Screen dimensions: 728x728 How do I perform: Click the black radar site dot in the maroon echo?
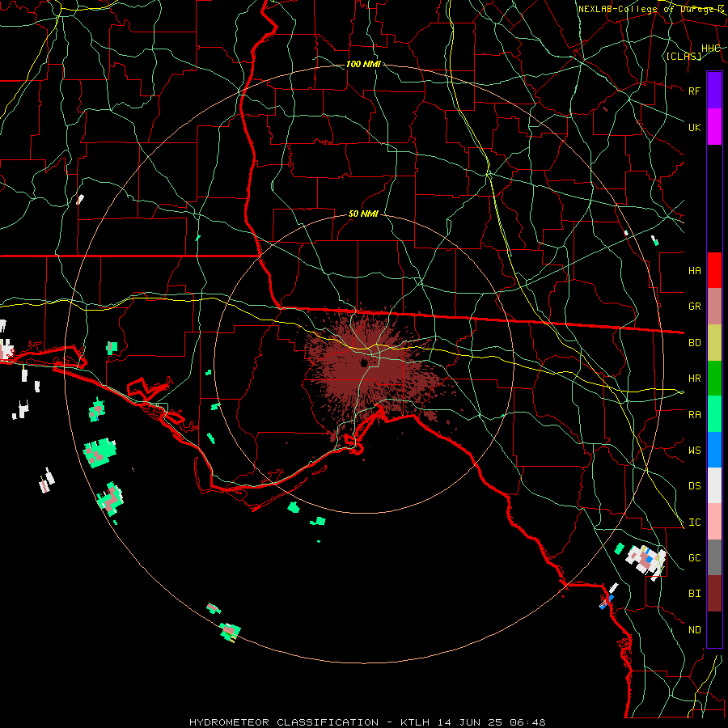(365, 362)
